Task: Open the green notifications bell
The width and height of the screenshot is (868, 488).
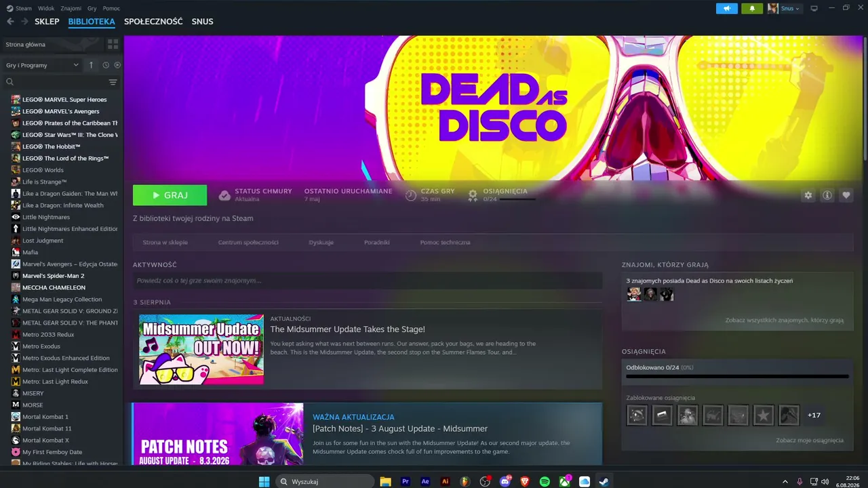Action: [752, 8]
